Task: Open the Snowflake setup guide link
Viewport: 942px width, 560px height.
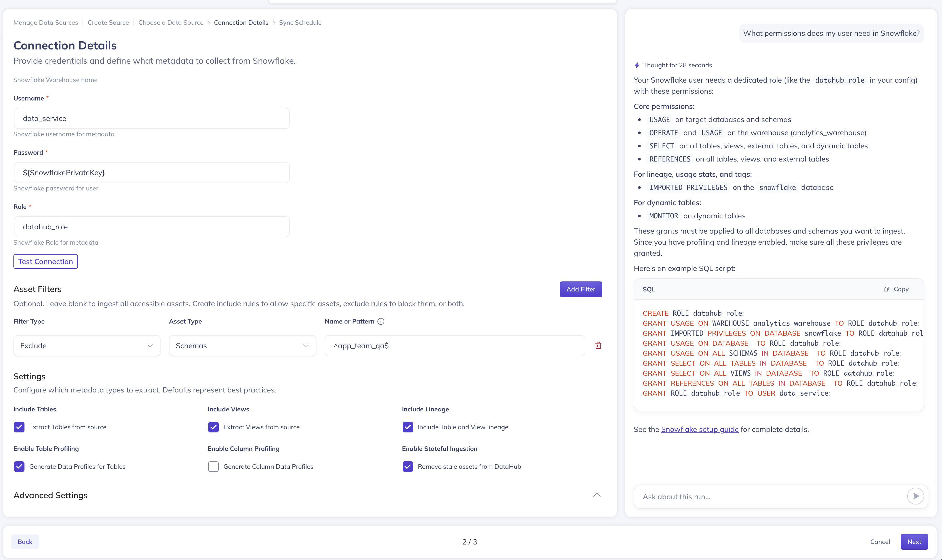Action: coord(699,430)
